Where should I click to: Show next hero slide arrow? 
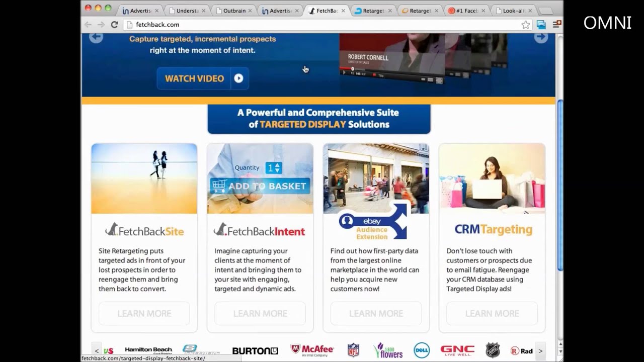click(x=541, y=37)
